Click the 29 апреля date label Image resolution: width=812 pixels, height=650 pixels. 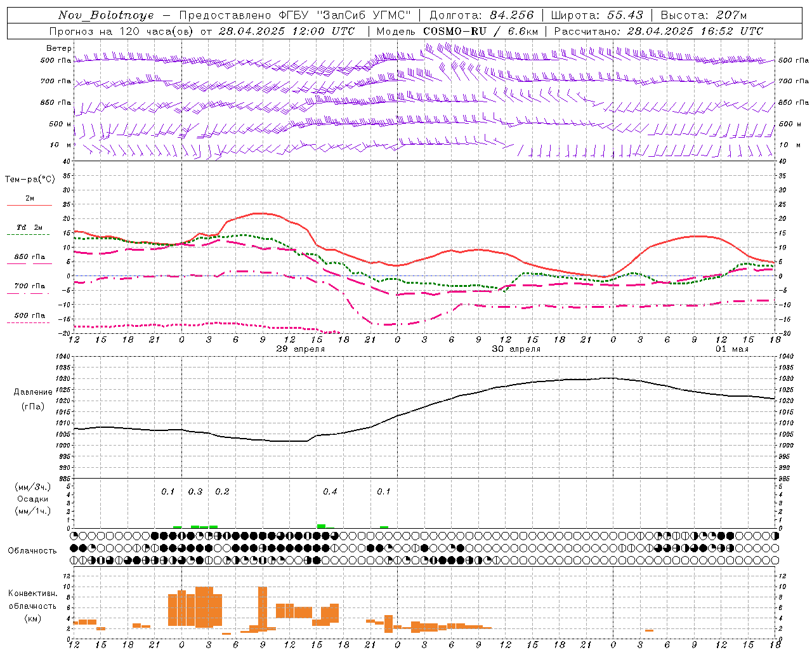301,349
